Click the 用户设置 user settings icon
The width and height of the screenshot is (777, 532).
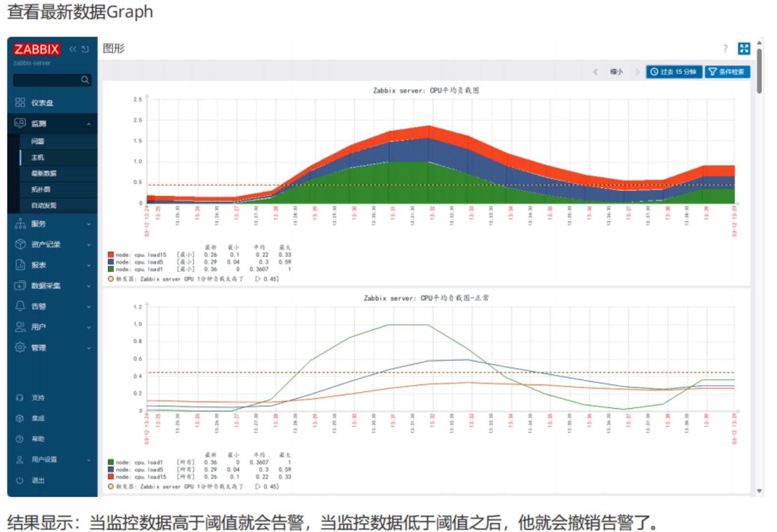tap(20, 460)
